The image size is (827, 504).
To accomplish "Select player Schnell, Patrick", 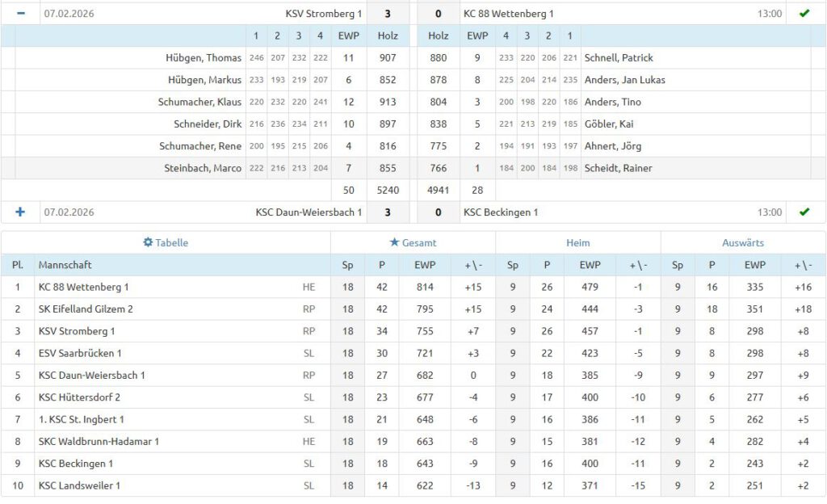I will (x=619, y=58).
